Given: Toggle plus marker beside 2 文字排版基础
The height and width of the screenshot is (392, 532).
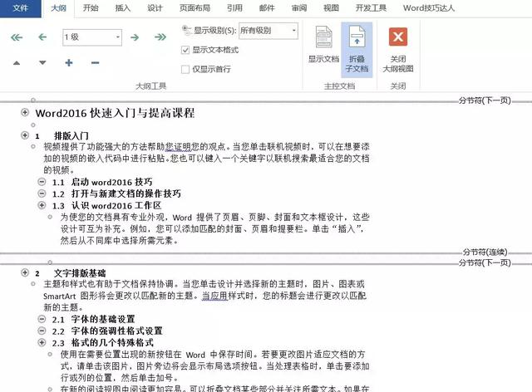Looking at the screenshot, I should coord(25,272).
